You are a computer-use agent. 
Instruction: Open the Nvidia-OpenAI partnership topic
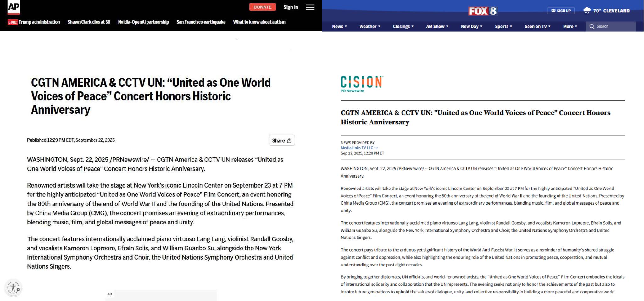[x=143, y=22]
